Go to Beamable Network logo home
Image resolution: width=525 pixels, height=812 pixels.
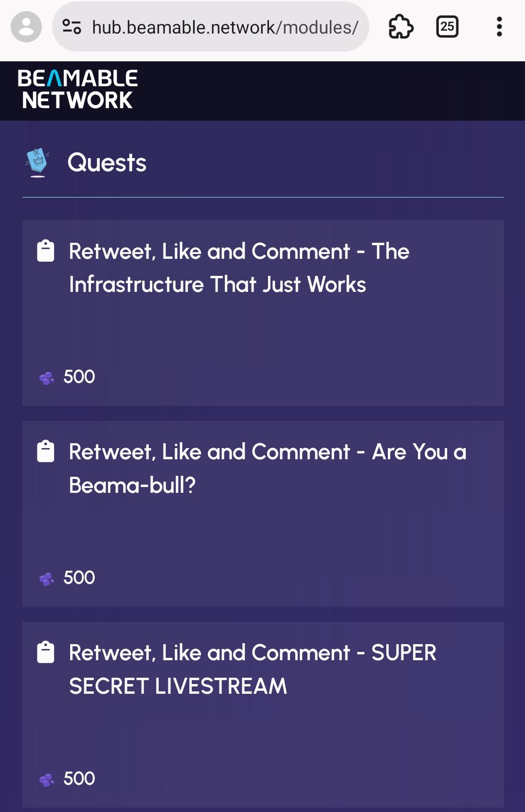tap(78, 90)
